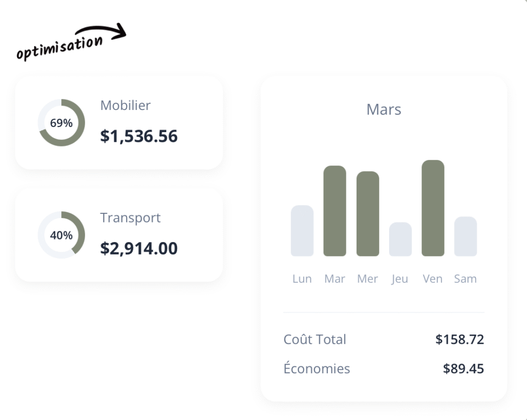Click the Lun day label
Screen dimensions: 527x420
[302, 279]
